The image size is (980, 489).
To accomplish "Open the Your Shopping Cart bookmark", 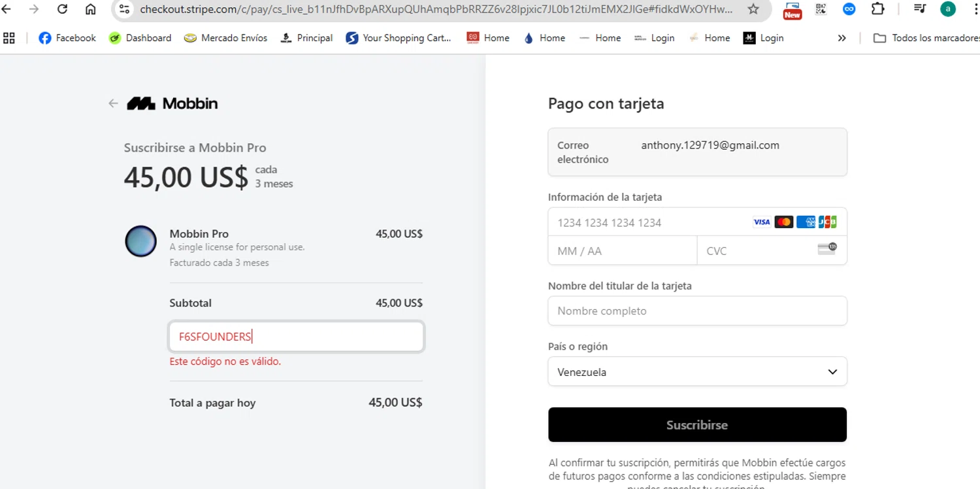I will (x=399, y=38).
